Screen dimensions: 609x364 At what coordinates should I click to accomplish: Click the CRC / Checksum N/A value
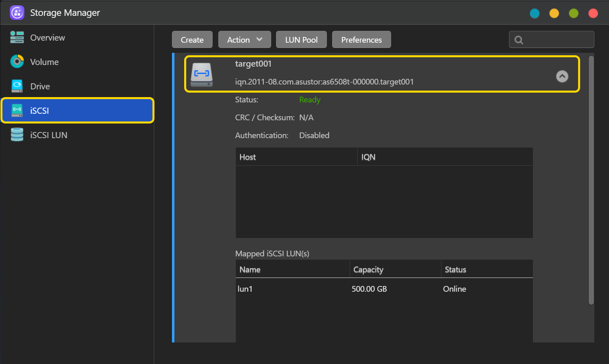click(x=307, y=117)
